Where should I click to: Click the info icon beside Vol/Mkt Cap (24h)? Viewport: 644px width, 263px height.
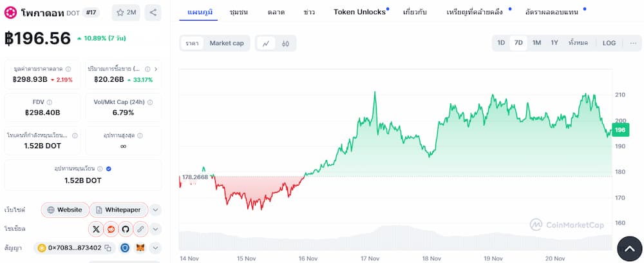coord(150,102)
